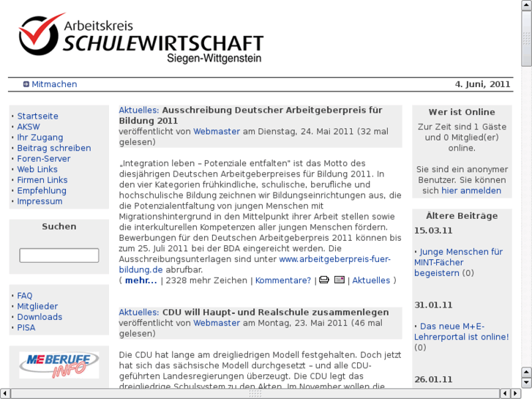Open the Impressum page
This screenshot has width=532, height=399.
pyautogui.click(x=40, y=201)
